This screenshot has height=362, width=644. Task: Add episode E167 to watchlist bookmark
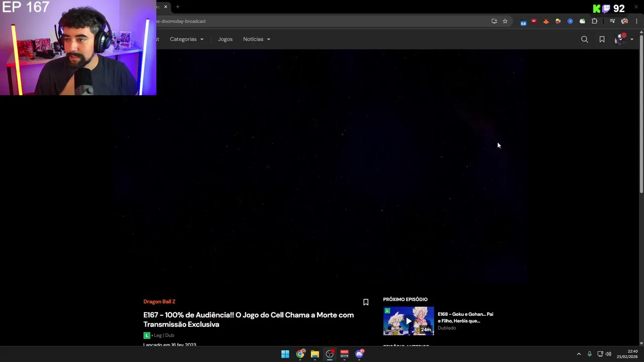click(x=366, y=302)
